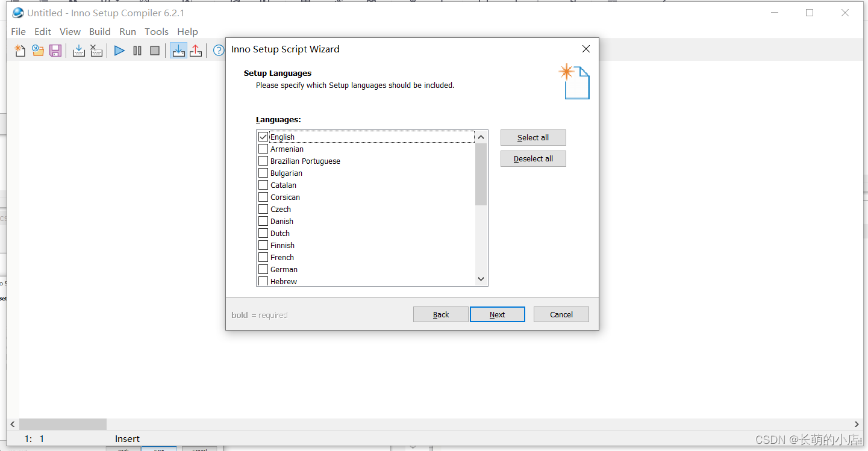The image size is (868, 451).
Task: Click the Open script folder icon
Action: [x=37, y=51]
